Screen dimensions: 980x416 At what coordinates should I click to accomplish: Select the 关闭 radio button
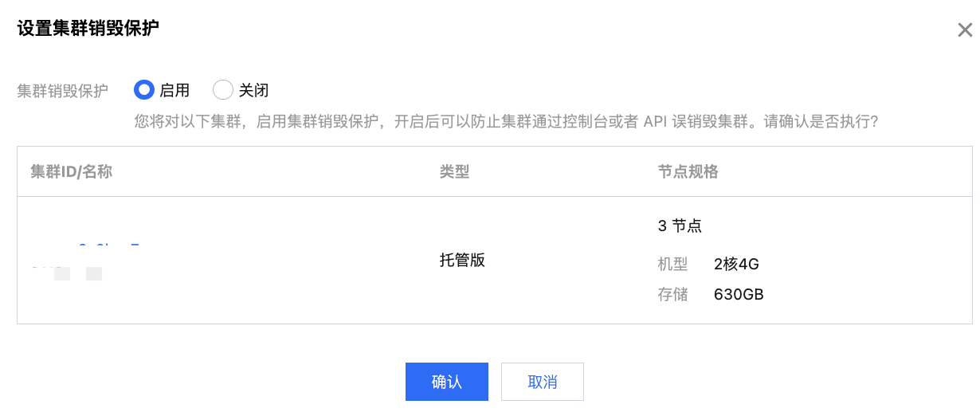click(x=223, y=90)
